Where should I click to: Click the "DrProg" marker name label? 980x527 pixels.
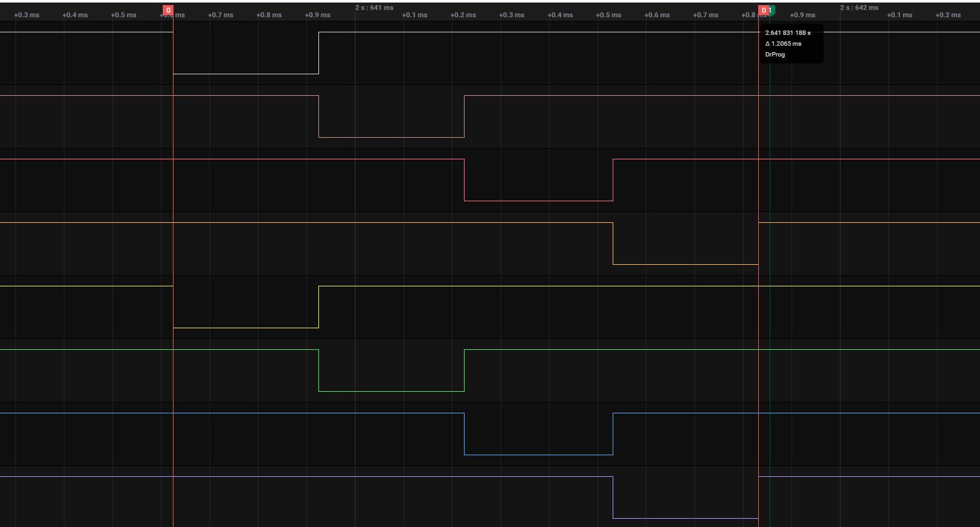point(775,55)
